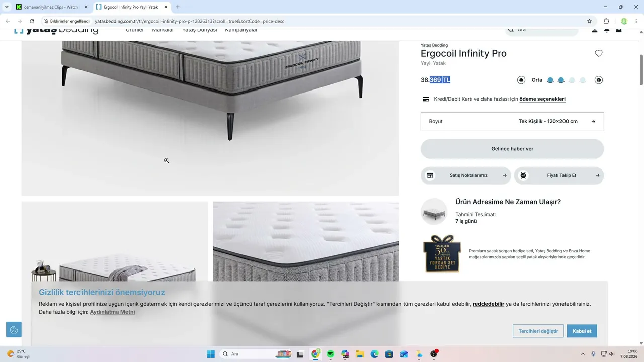This screenshot has width=644, height=362.
Task: Click Tercihleri değiştir in cookie banner
Action: (x=538, y=331)
